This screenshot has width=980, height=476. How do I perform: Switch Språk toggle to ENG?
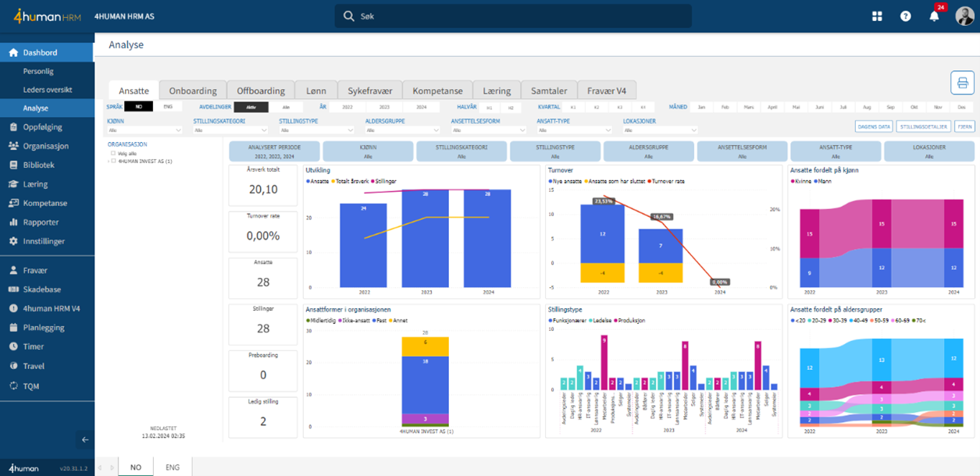point(167,107)
